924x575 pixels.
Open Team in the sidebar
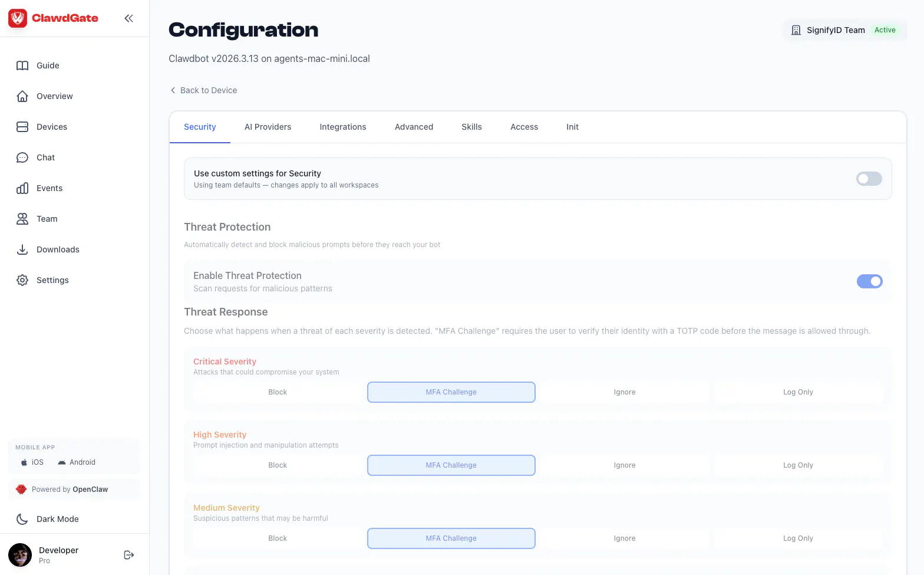47,219
